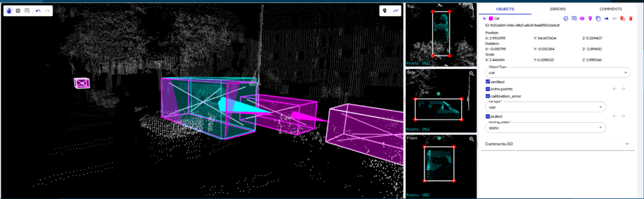Click the purple location pin icon
This screenshot has height=199, width=644.
(590, 18)
